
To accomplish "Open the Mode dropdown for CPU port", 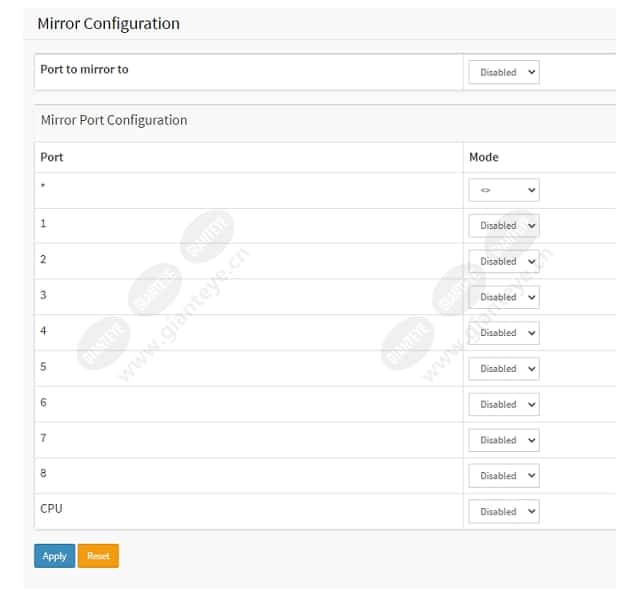I will pyautogui.click(x=504, y=512).
